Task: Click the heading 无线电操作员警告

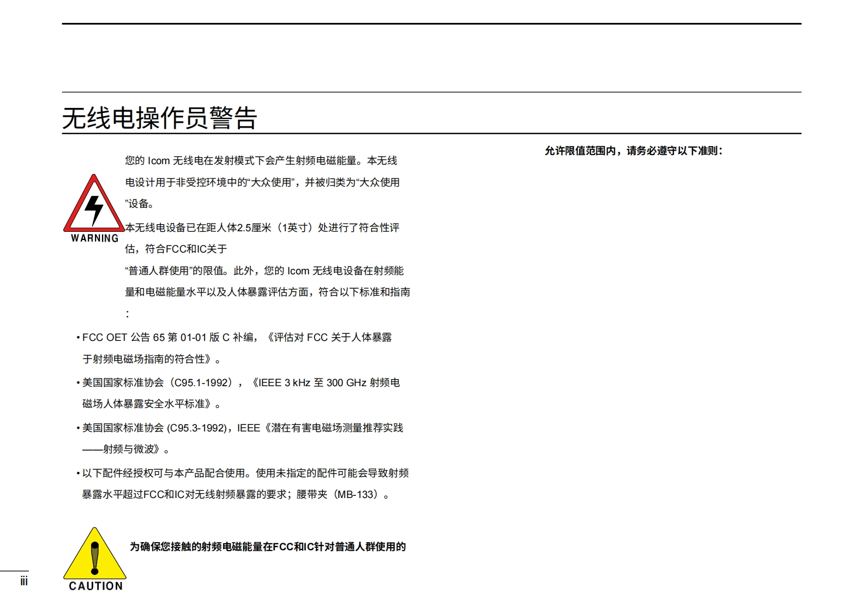Action: tap(159, 118)
